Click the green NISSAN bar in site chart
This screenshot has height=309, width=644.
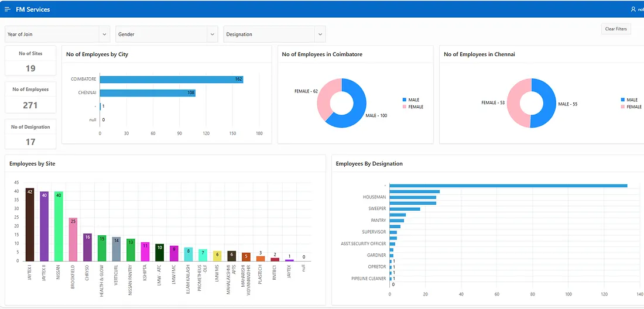tap(59, 226)
